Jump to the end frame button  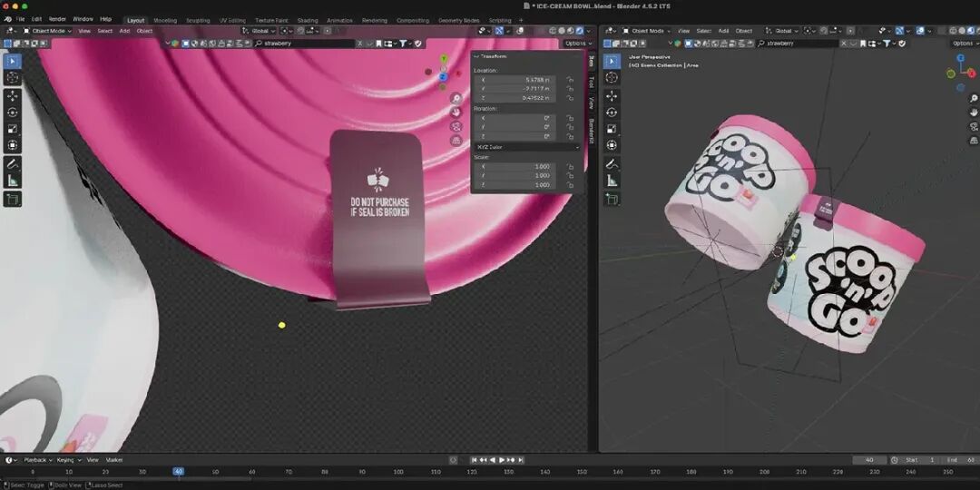(x=521, y=460)
